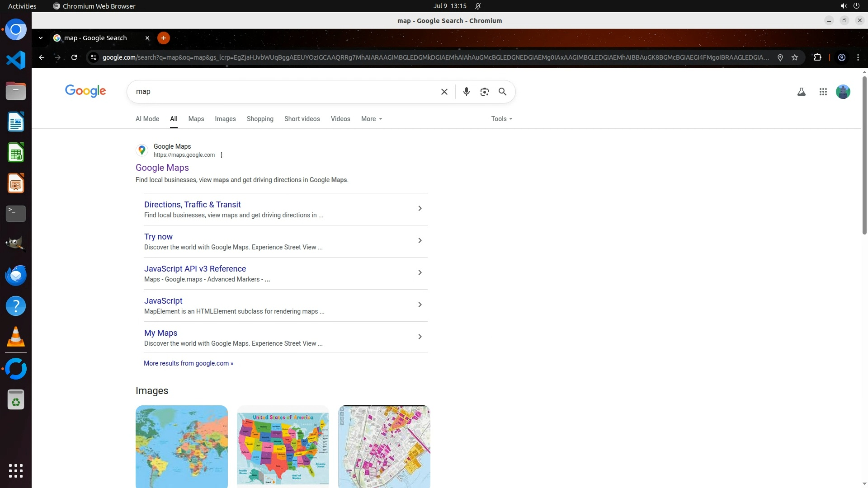Open the browser extensions menu
868x488 pixels.
click(817, 57)
